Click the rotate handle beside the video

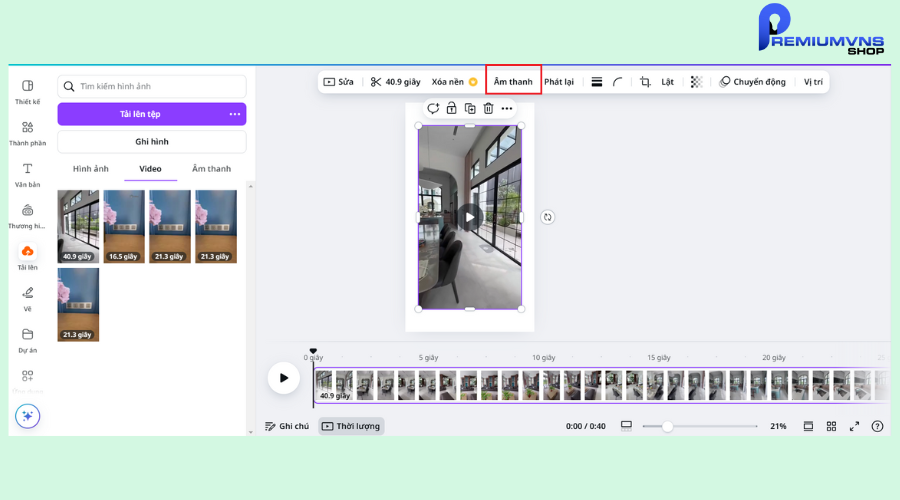pos(548,217)
